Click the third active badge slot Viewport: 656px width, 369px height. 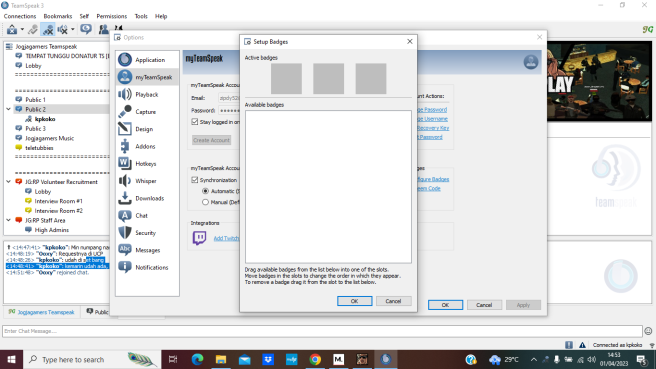[x=371, y=79]
